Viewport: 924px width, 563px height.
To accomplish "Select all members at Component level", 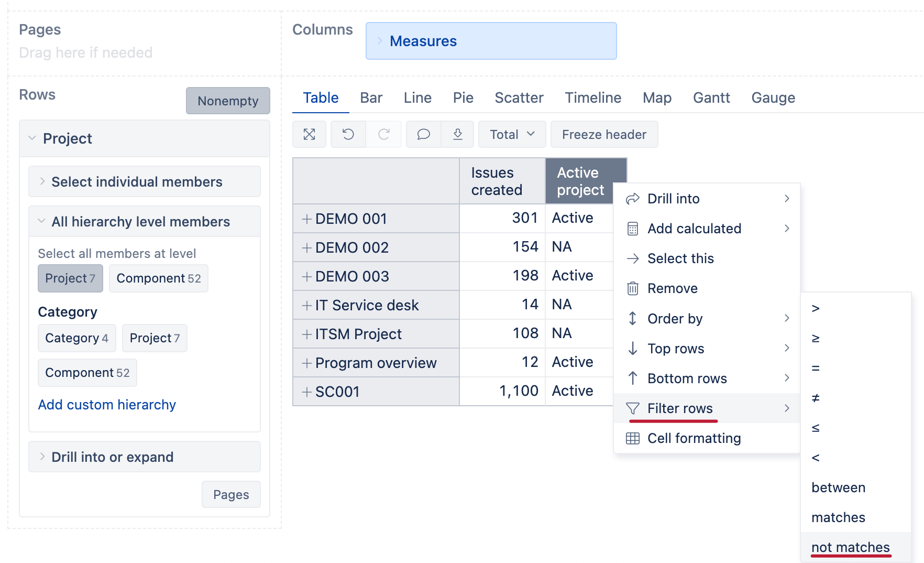I will click(x=158, y=278).
